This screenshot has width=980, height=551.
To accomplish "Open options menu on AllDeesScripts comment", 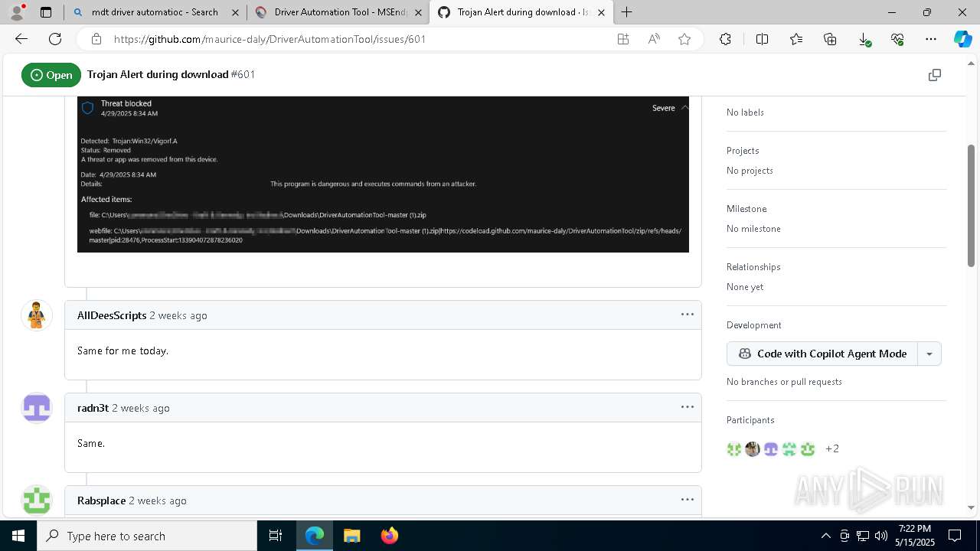I will 688,315.
